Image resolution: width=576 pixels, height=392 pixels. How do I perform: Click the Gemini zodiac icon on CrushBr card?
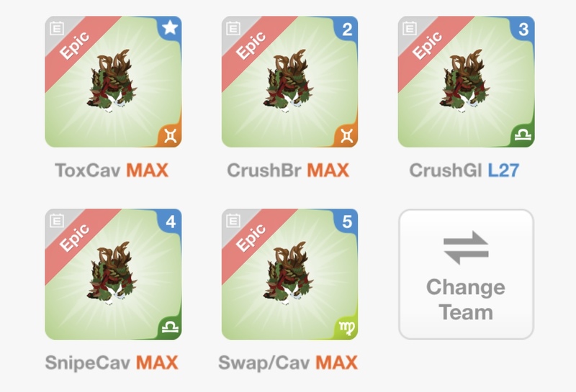pos(347,136)
